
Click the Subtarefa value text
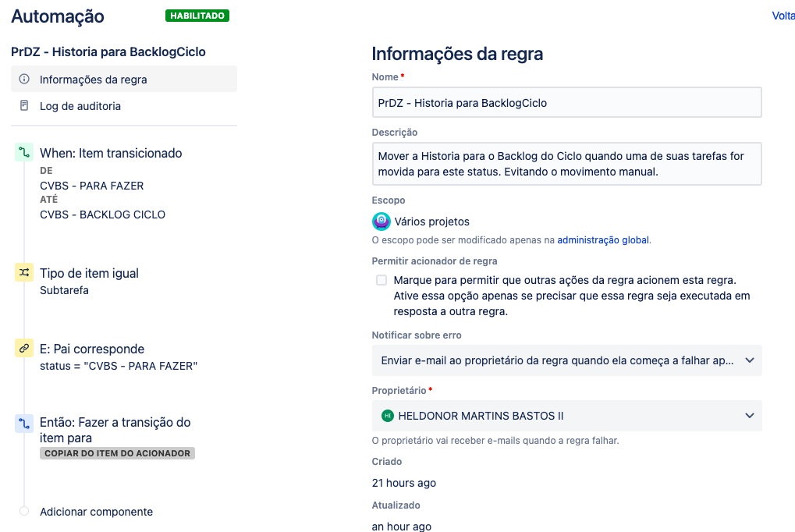pyautogui.click(x=65, y=290)
